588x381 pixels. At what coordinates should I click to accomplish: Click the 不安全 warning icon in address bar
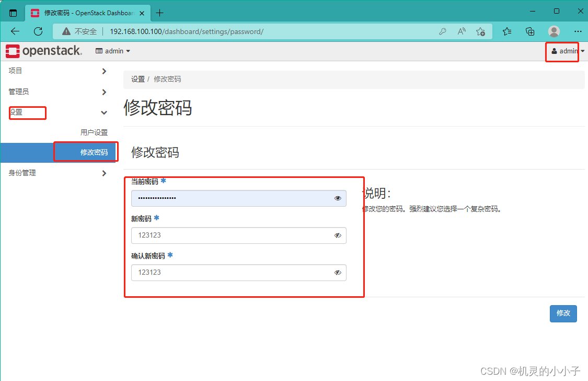64,31
